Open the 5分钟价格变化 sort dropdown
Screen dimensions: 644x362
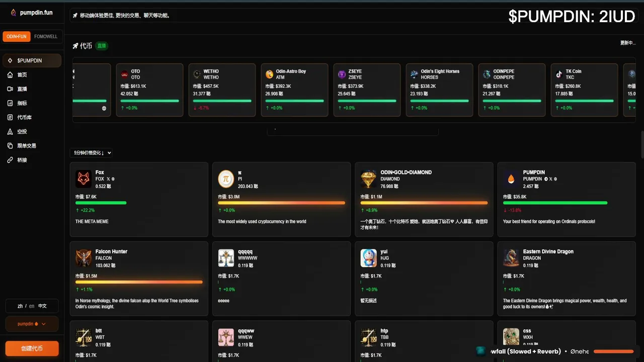click(91, 153)
